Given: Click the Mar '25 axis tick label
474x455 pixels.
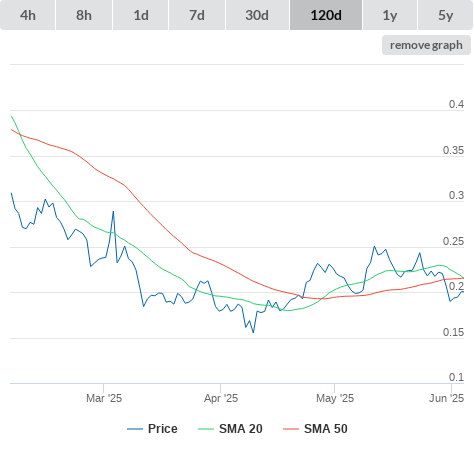Looking at the screenshot, I should click(104, 398).
